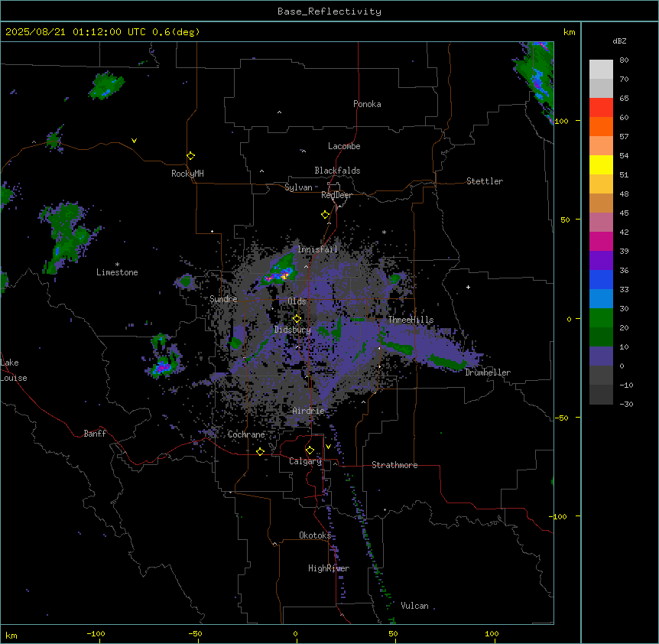Click the blue 36 dBZ legend swatch

point(601,280)
